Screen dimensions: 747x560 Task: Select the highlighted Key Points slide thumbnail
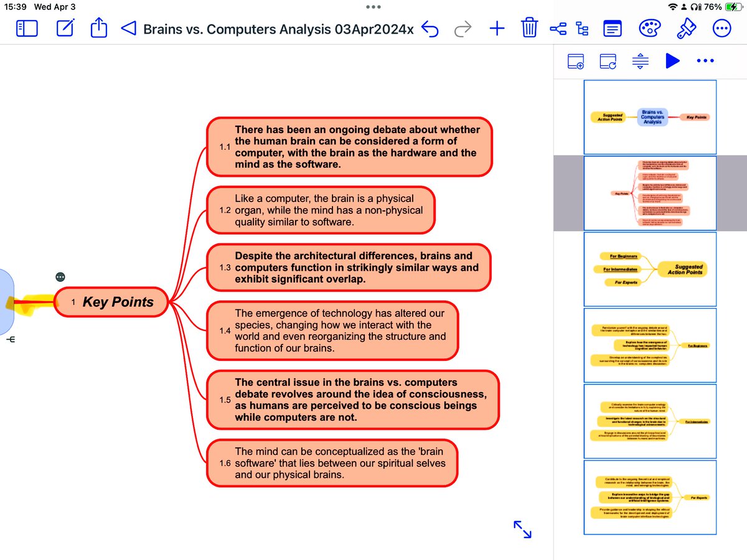[650, 194]
